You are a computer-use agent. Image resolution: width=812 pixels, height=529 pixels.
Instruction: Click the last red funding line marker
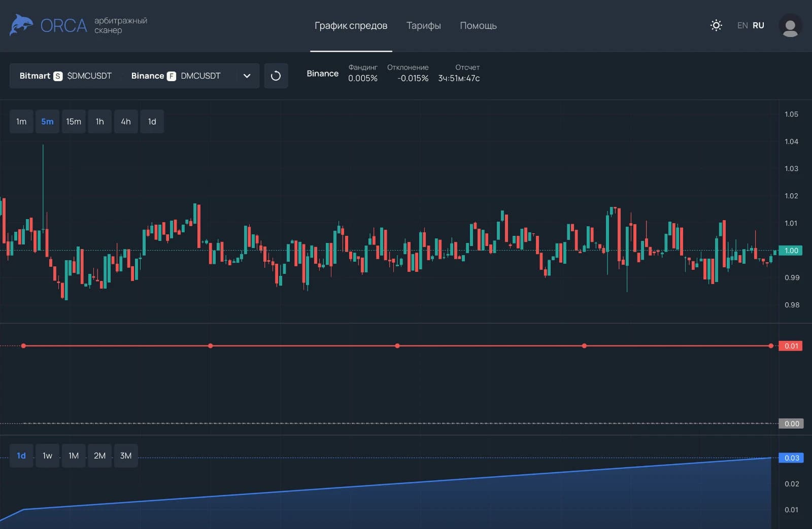771,346
